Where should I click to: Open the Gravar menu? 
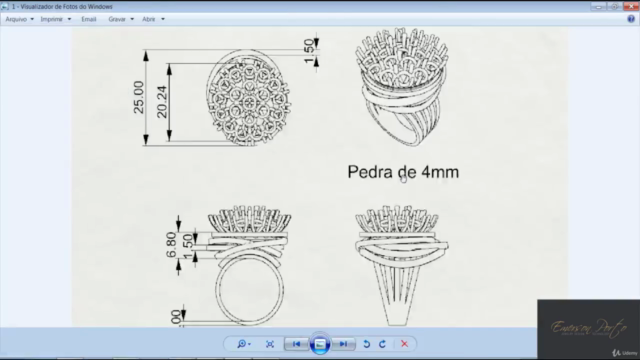tap(117, 19)
